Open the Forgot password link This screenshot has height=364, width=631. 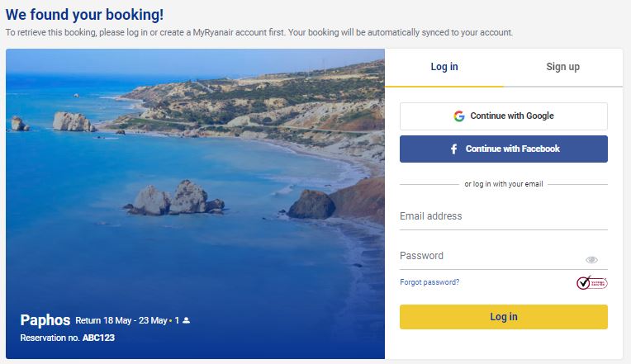(x=429, y=282)
